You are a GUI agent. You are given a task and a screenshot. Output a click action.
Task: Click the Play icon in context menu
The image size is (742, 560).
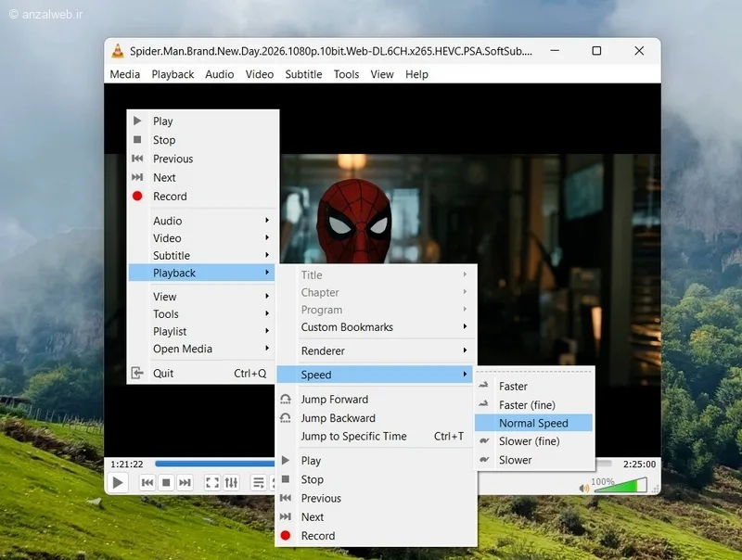tap(137, 121)
